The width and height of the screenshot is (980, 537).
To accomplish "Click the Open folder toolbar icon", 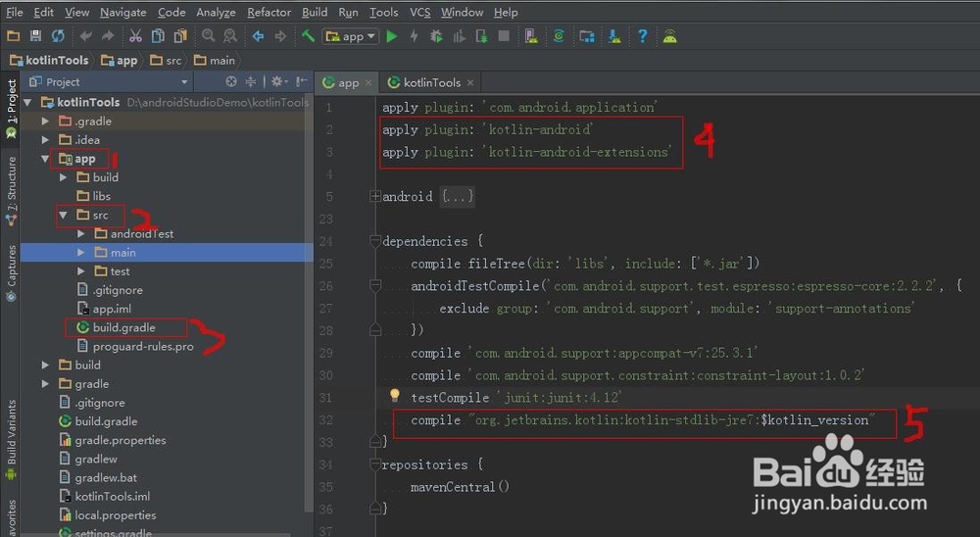I will click(13, 36).
